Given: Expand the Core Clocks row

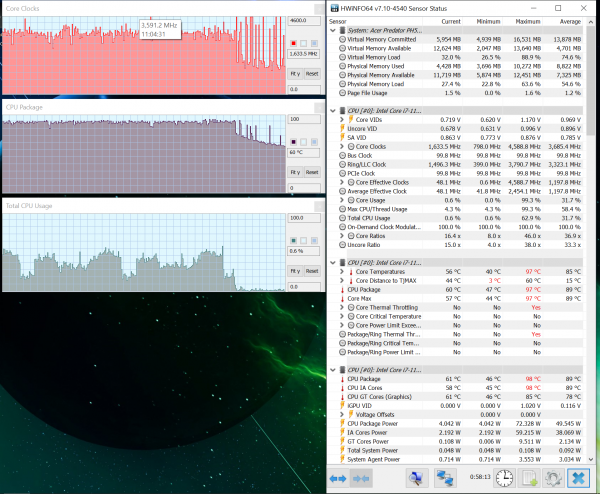Looking at the screenshot, I should (x=342, y=146).
